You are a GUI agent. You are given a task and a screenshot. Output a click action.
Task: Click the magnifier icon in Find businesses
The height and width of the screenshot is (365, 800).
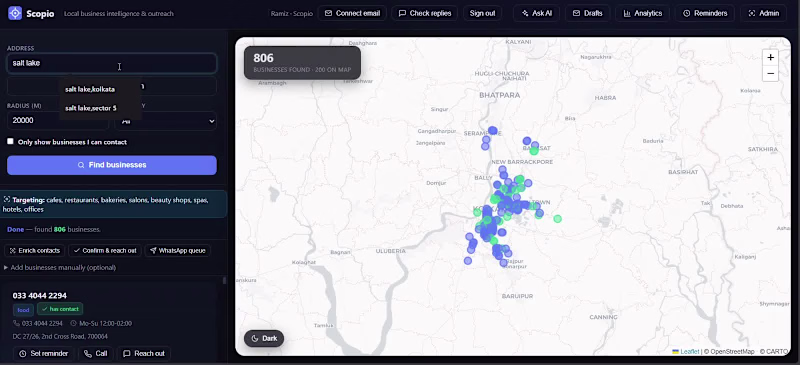point(81,165)
